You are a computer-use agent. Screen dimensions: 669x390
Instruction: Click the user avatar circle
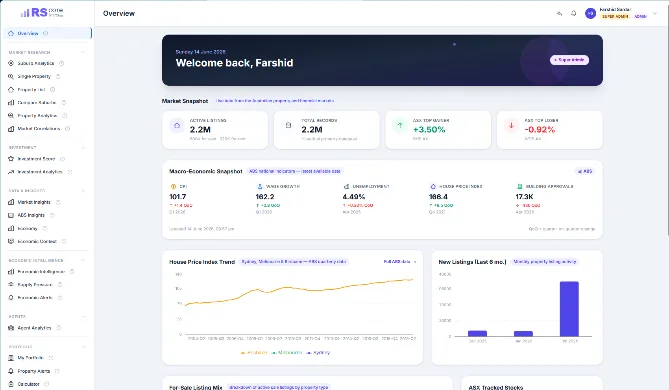pos(590,14)
